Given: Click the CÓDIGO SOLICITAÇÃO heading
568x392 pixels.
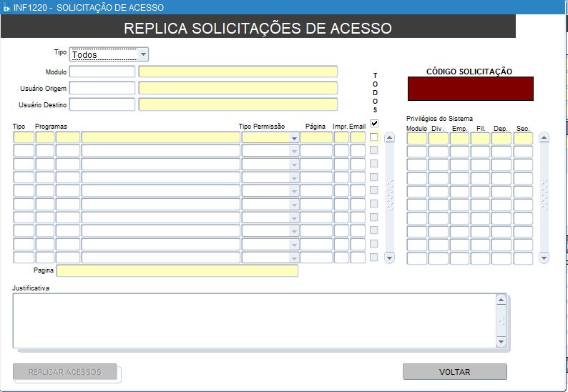Looking at the screenshot, I should [x=469, y=72].
